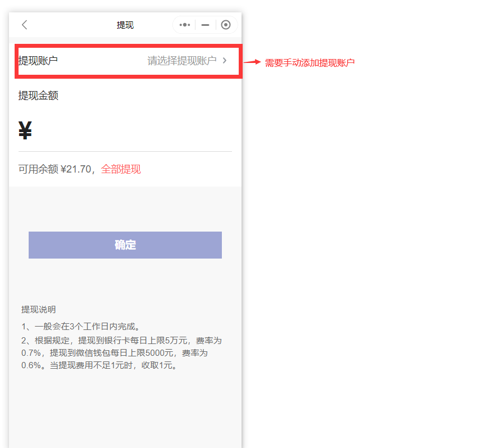Expand account chooser via right chevron
Viewport: 487px width, 448px height.
[x=225, y=61]
